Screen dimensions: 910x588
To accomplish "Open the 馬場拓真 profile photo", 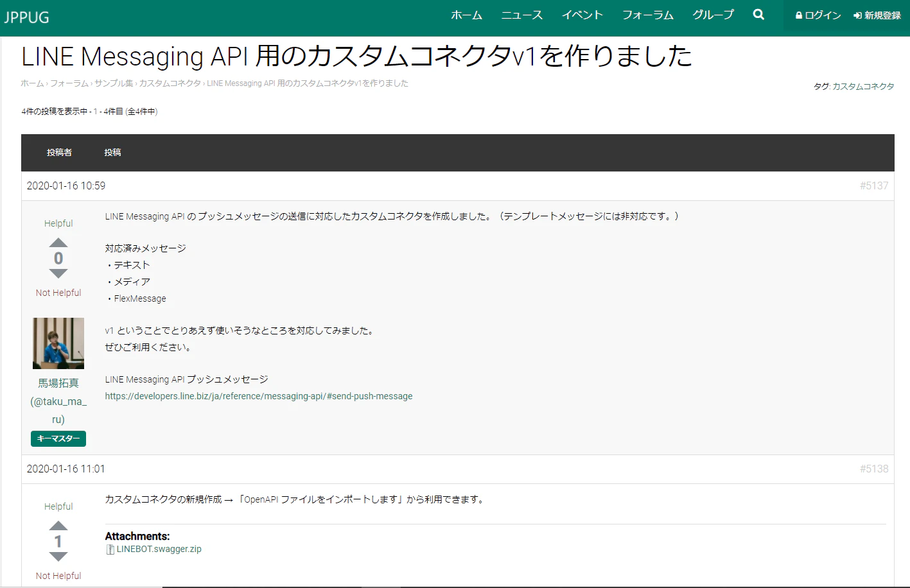I will 58,343.
